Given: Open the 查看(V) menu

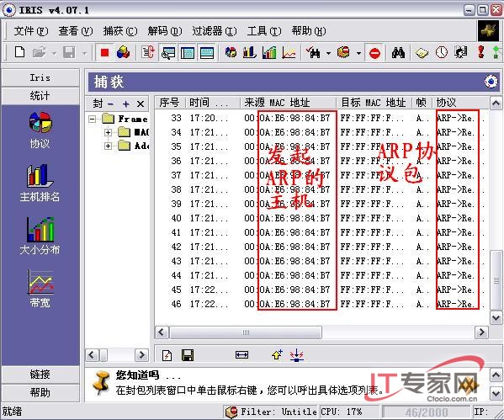Looking at the screenshot, I should pyautogui.click(x=76, y=31).
